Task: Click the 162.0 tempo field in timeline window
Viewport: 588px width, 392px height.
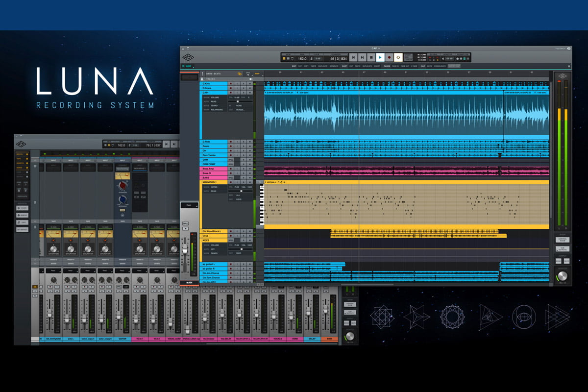Action: click(x=302, y=59)
